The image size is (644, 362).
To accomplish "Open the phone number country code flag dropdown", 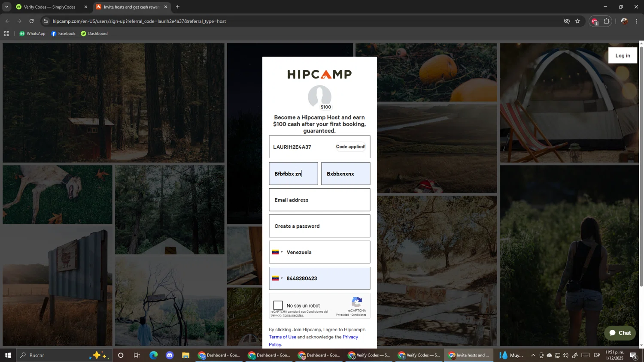I will tap(277, 278).
